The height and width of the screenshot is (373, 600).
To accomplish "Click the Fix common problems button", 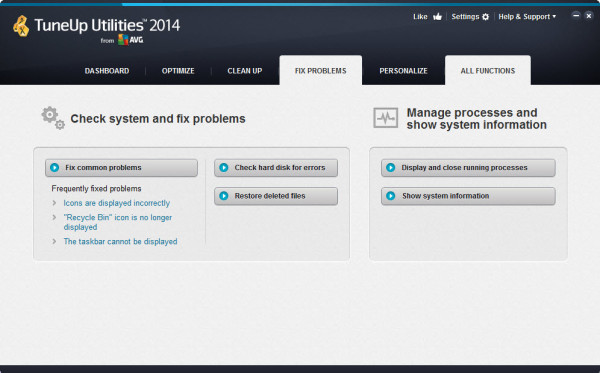I will (121, 168).
